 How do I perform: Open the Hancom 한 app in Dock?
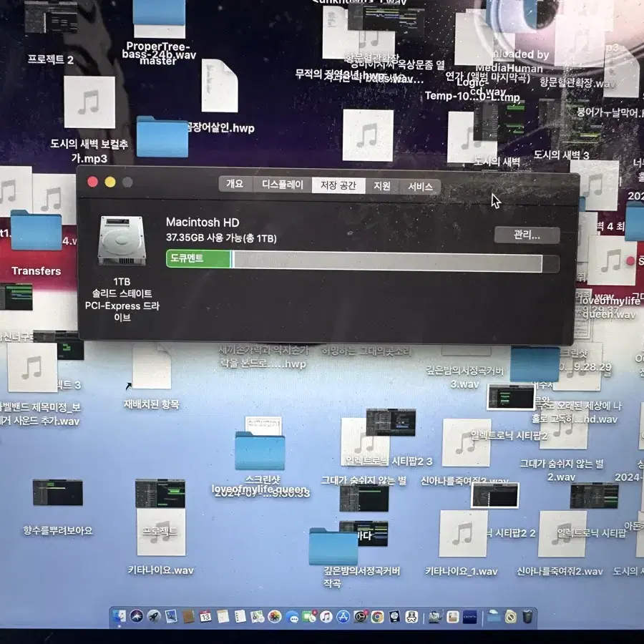[x=411, y=617]
